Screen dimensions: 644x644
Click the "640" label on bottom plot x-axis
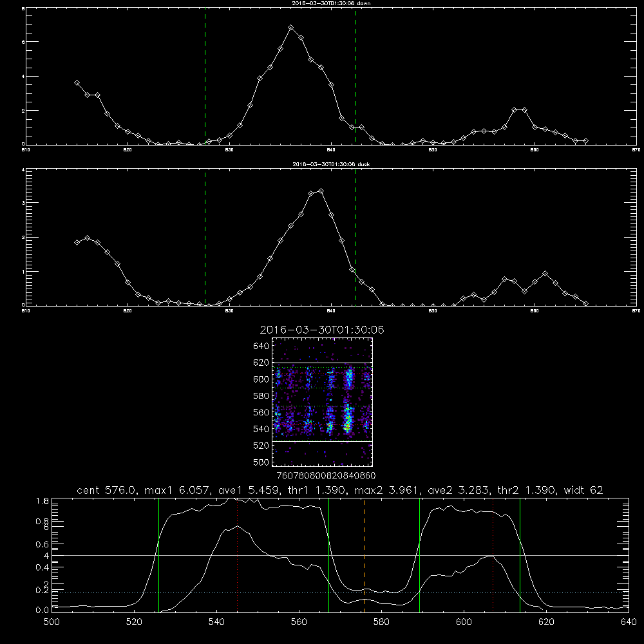[629, 622]
